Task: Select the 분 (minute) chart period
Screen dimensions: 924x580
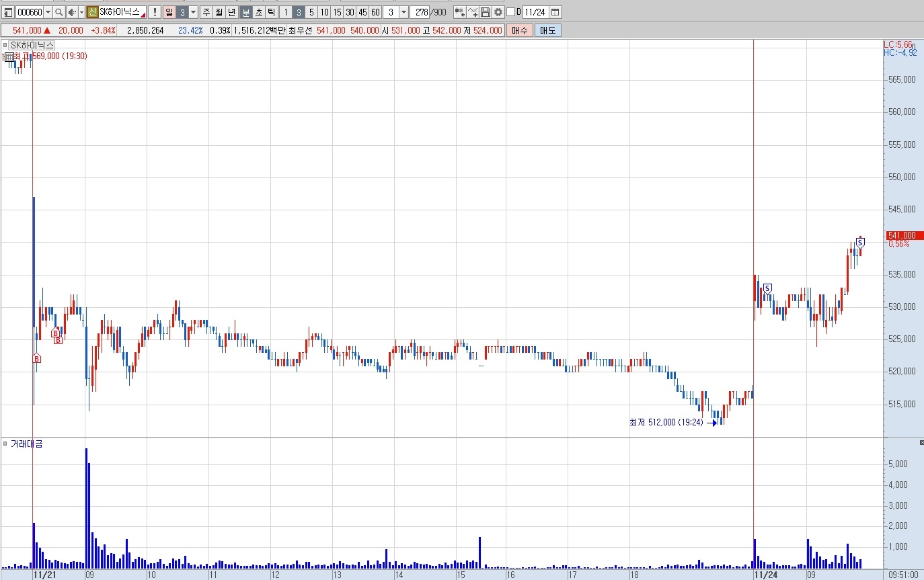Action: [x=246, y=12]
